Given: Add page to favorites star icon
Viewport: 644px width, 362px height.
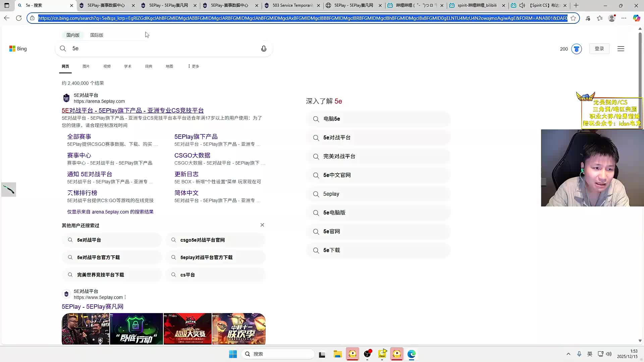Looking at the screenshot, I should [573, 18].
